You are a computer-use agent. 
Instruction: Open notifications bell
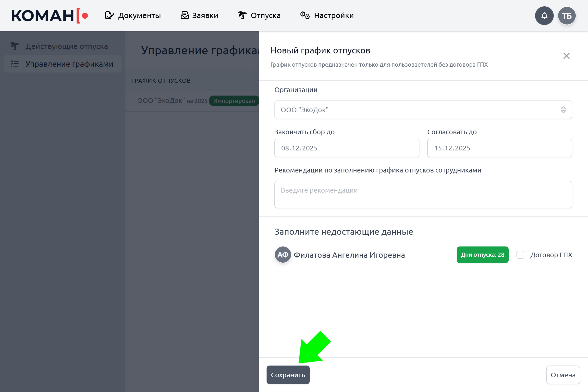544,16
